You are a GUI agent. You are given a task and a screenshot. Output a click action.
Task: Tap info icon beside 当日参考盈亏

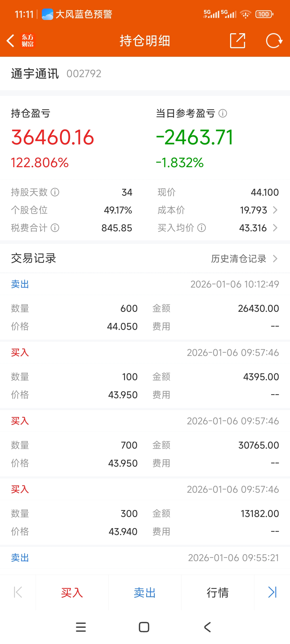223,114
